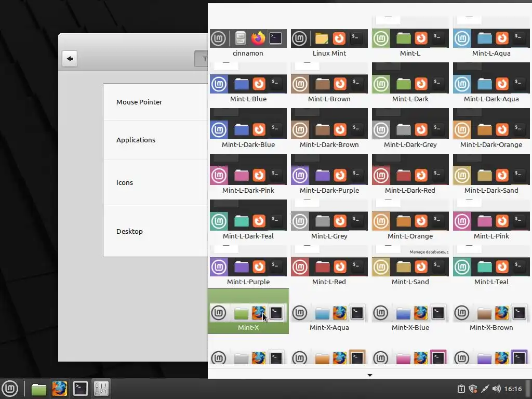Launch the file manager from the panel

tap(38, 389)
